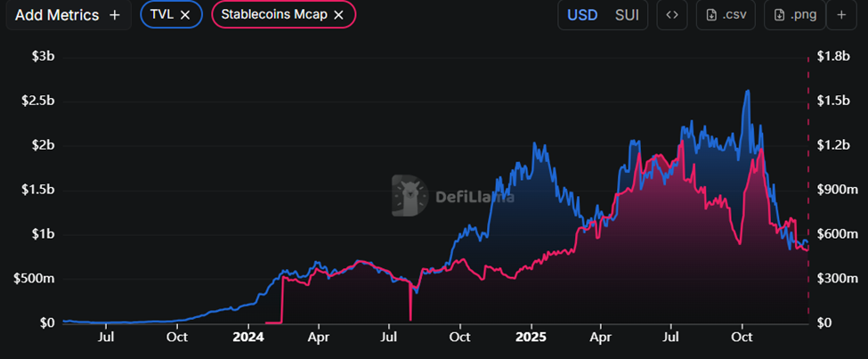The image size is (868, 359).
Task: Select the Stablecoins Mcap label
Action: click(274, 15)
